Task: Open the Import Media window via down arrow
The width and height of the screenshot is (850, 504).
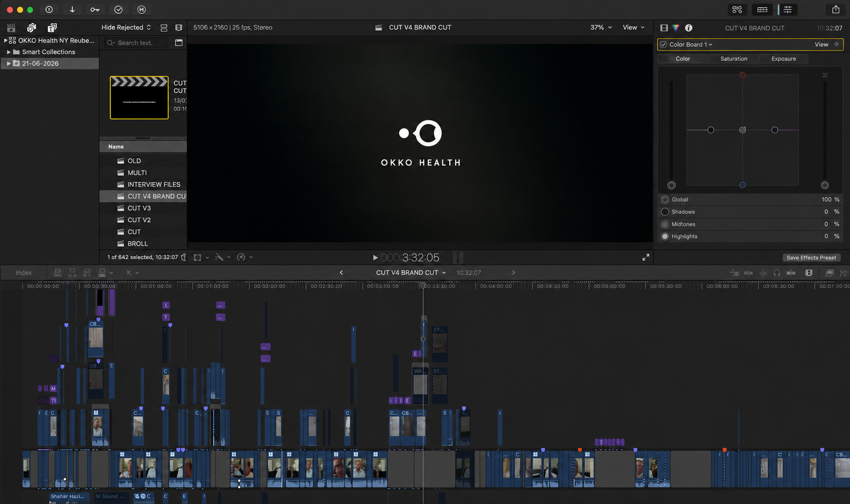Action: click(x=72, y=9)
